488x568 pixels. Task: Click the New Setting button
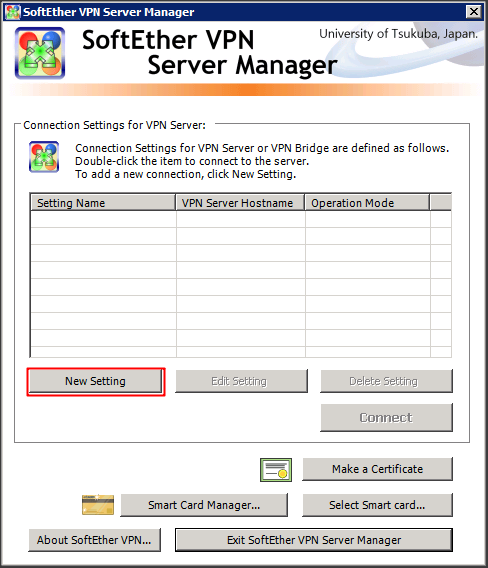96,381
